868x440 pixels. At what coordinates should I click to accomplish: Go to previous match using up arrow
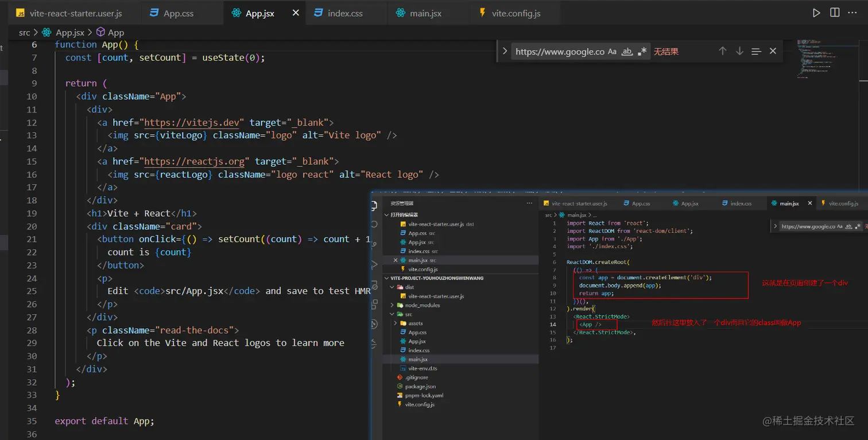[x=723, y=51]
